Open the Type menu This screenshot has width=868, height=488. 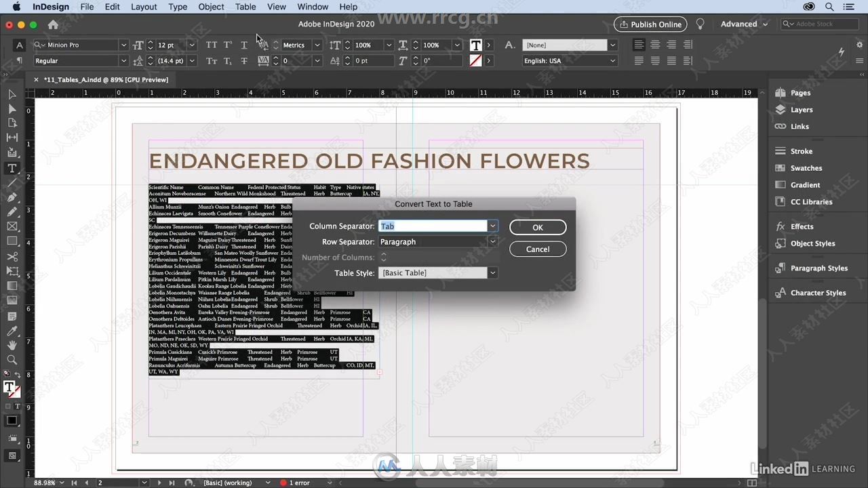coord(178,7)
